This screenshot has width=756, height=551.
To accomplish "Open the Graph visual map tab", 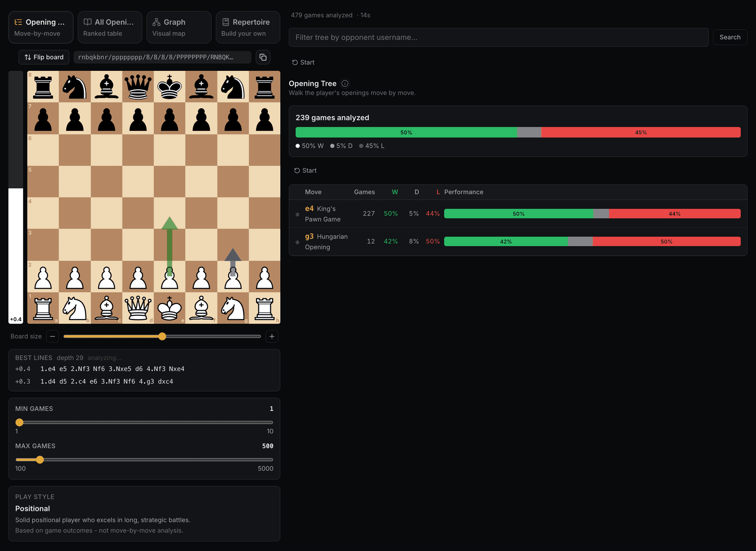I will pos(179,27).
